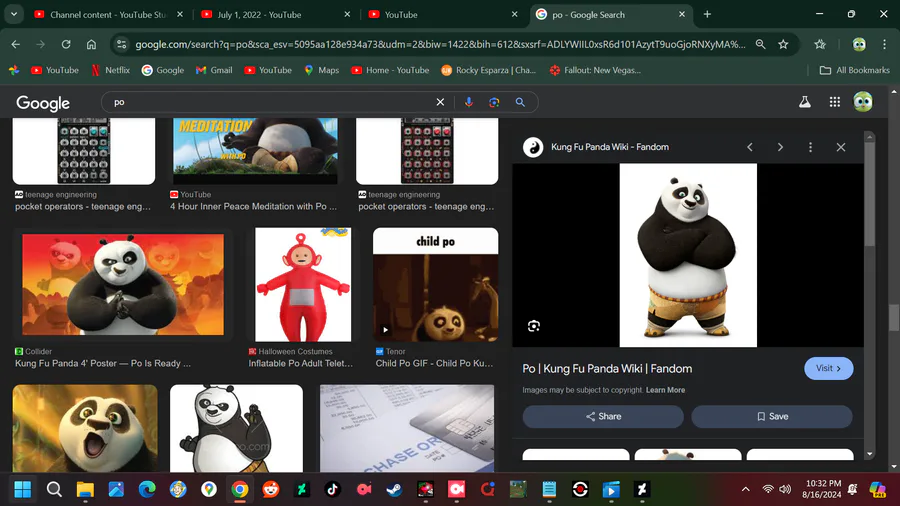Open clock and date 10:32 PM

(823, 489)
